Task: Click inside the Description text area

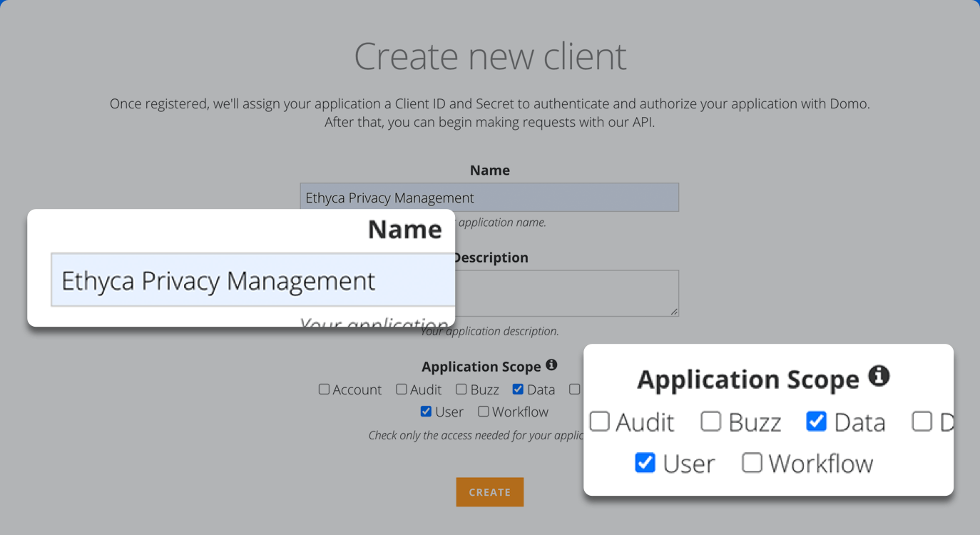Action: click(566, 292)
